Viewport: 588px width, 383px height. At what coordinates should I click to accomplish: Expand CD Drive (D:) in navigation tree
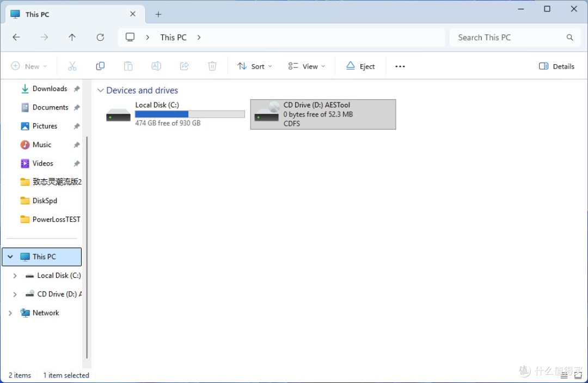(x=15, y=295)
